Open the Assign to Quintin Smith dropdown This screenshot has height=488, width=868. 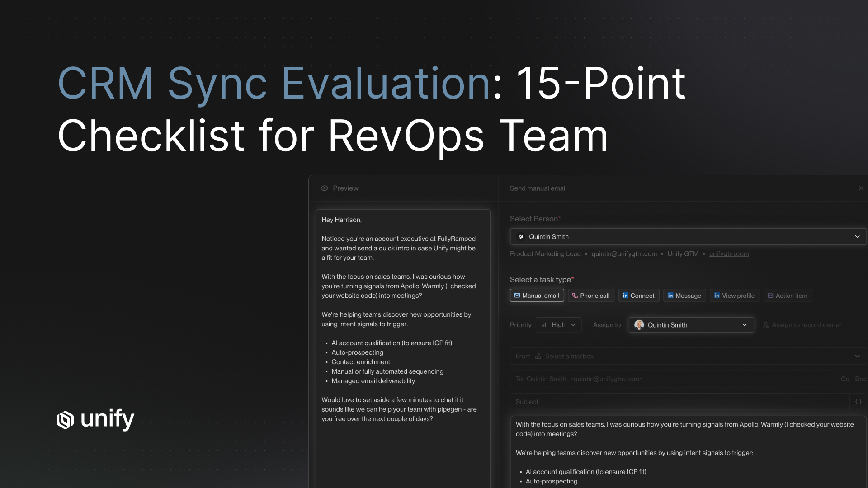691,325
